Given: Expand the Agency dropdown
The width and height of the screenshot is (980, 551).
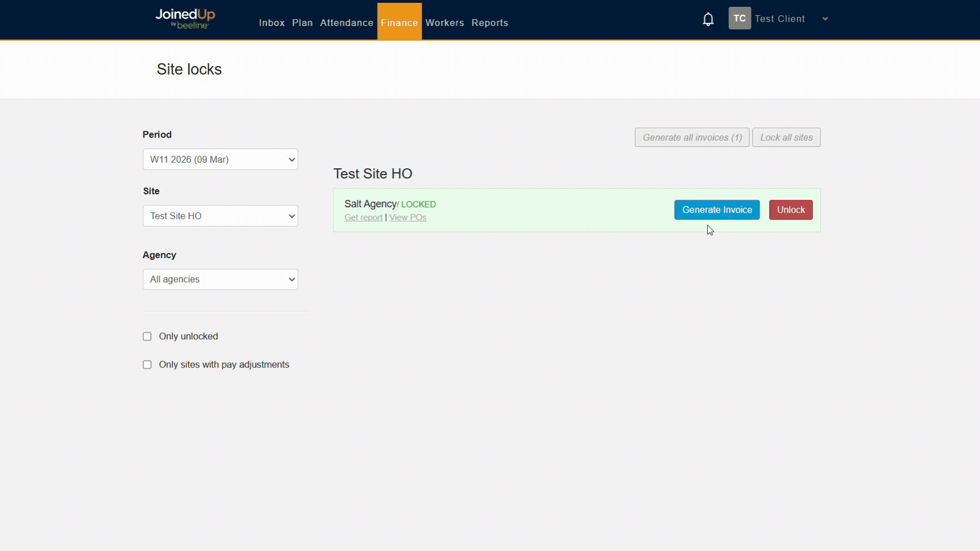Looking at the screenshot, I should 220,279.
